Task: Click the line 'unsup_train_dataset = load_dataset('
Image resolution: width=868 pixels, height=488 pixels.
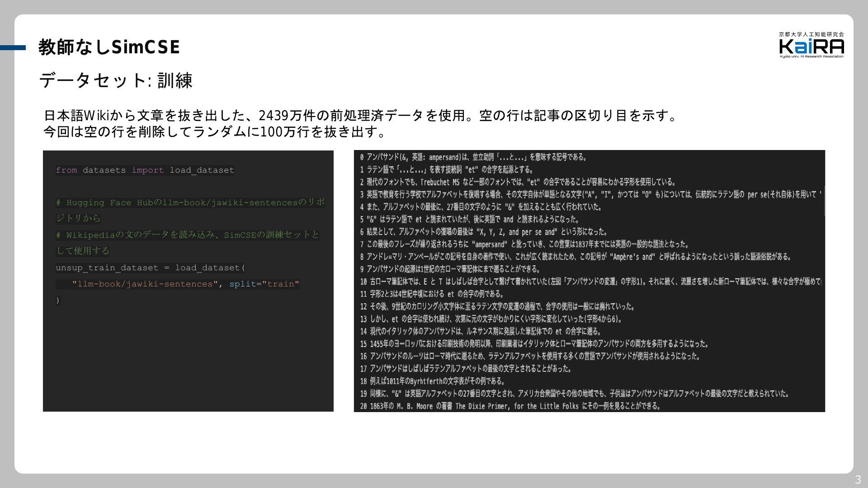Action: tap(151, 268)
